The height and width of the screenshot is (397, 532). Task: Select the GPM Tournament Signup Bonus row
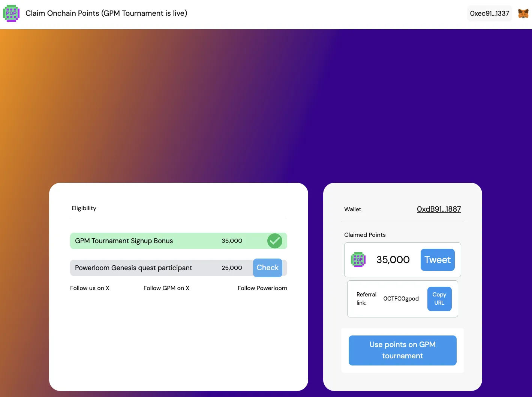coord(178,241)
